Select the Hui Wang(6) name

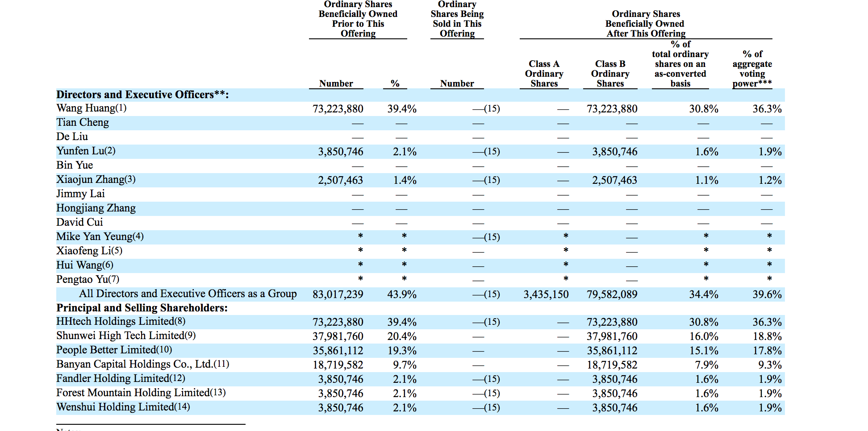[85, 265]
